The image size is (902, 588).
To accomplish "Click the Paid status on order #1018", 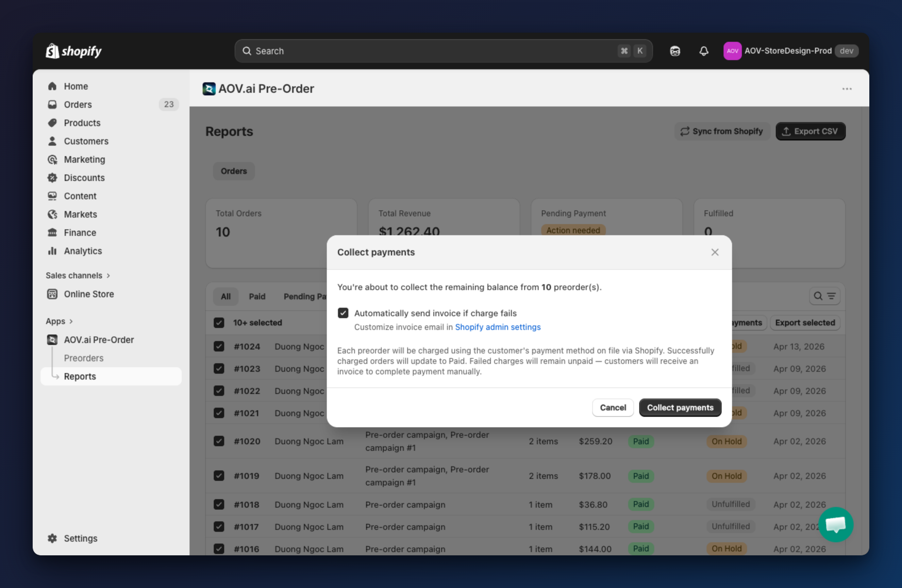I will 641,504.
